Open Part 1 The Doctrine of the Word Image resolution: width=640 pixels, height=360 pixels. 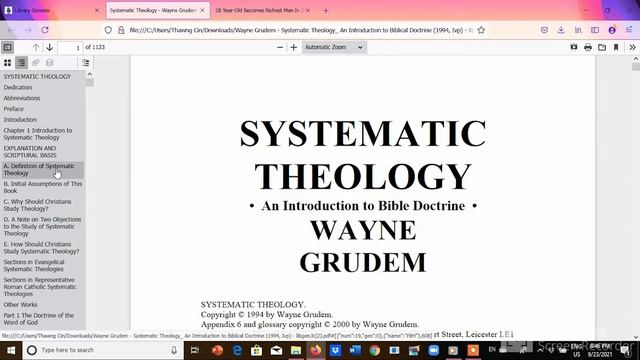tap(39, 319)
